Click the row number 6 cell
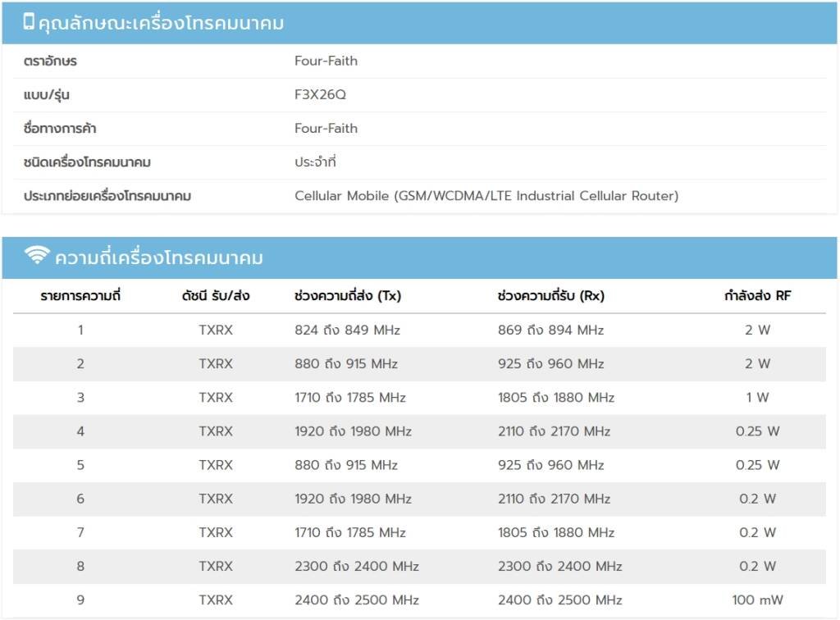Viewport: 840px width, 620px height. coord(80,499)
